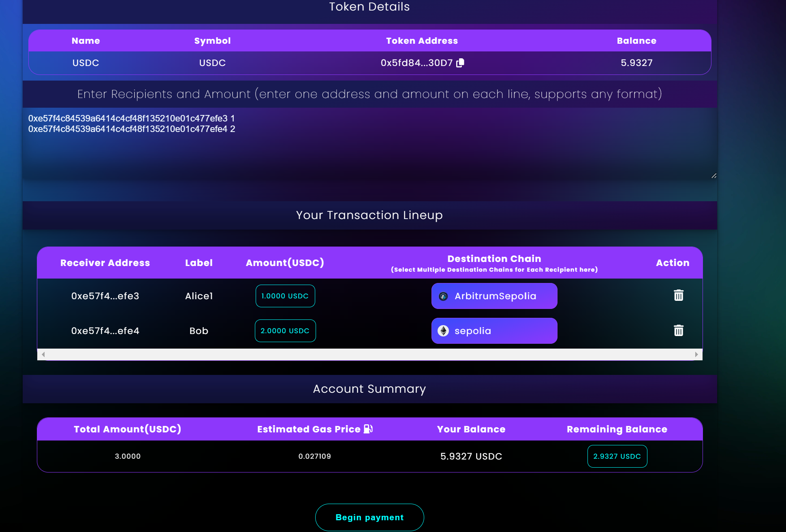Click the 2.9327 USDC remaining balance badge
This screenshot has width=786, height=532.
(617, 456)
